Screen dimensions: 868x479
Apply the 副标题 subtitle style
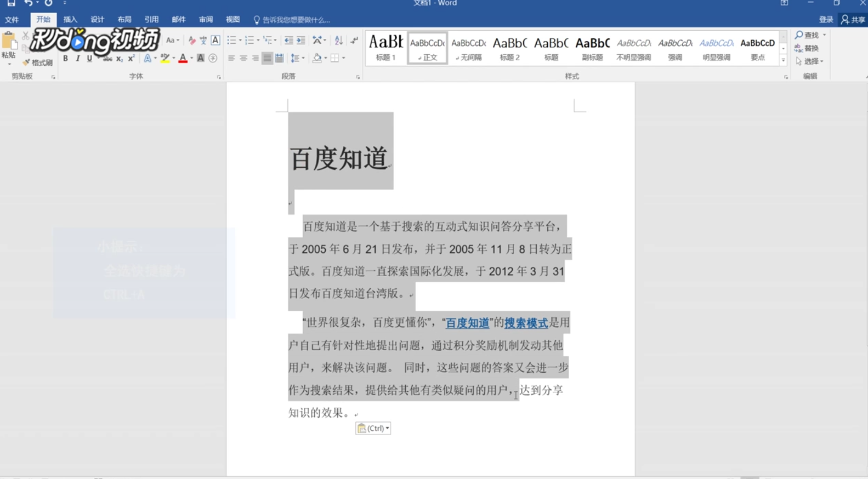(592, 48)
